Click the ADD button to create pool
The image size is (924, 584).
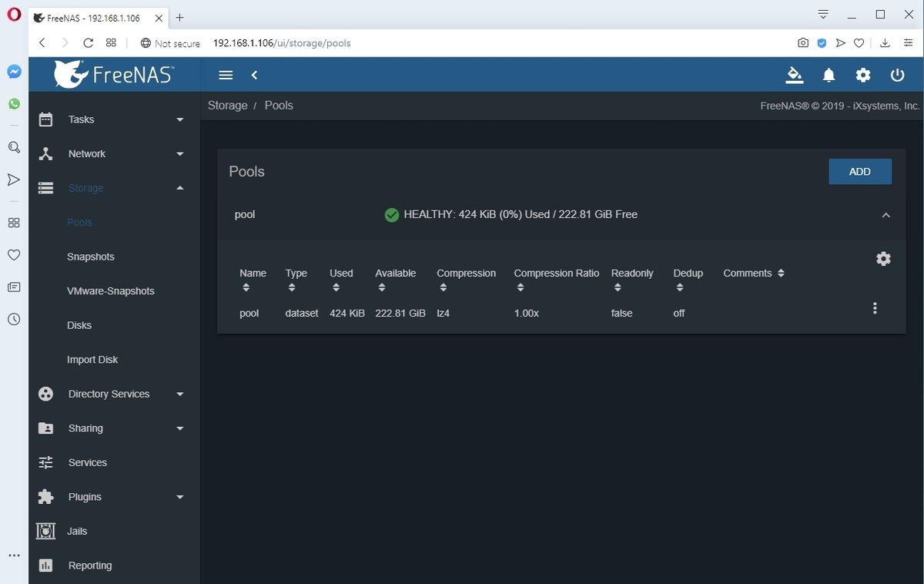point(859,171)
